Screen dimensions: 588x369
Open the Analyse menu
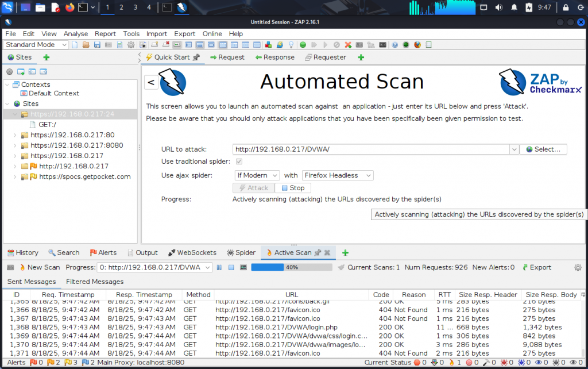click(75, 34)
